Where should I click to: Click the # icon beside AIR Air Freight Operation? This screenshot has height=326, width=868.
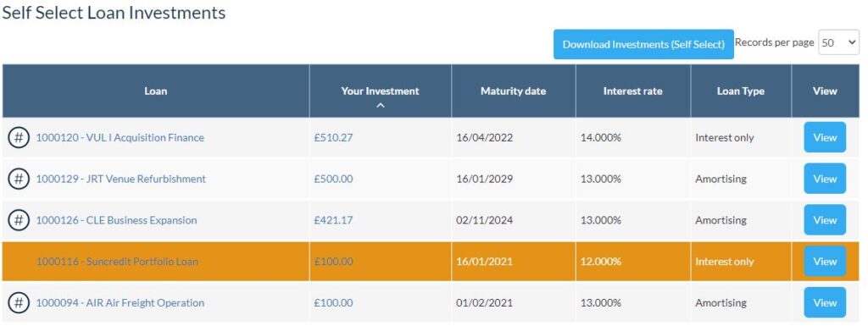click(19, 303)
